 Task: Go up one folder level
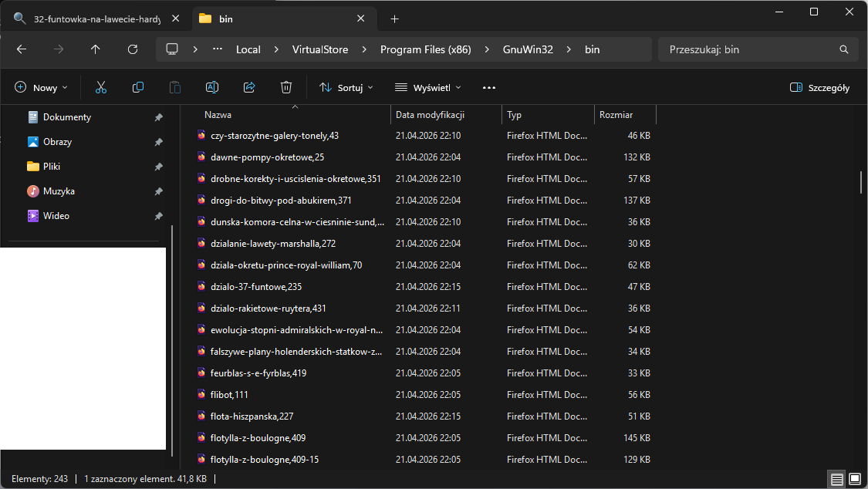pyautogui.click(x=96, y=49)
